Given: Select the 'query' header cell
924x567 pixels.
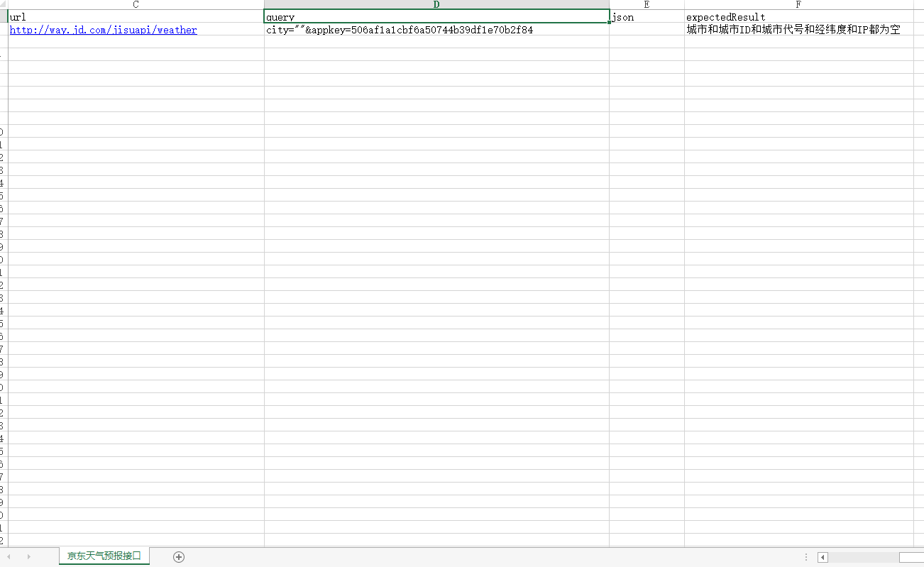Looking at the screenshot, I should coord(436,16).
